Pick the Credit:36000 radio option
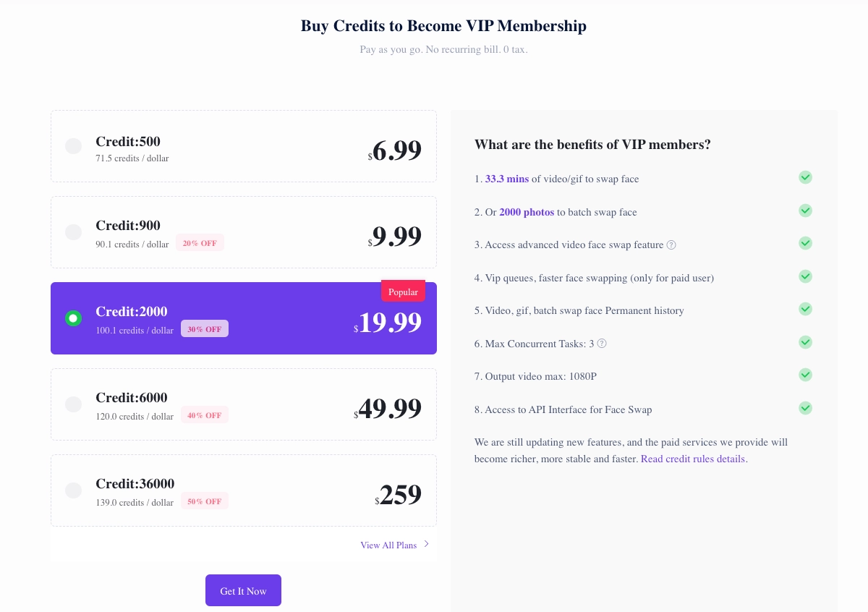This screenshot has width=868, height=612. pyautogui.click(x=73, y=490)
